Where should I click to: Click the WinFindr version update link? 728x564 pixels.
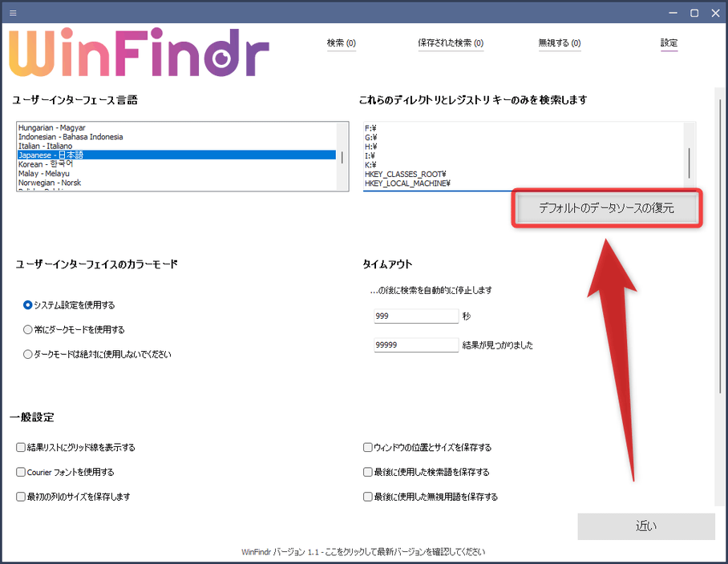[x=363, y=552]
